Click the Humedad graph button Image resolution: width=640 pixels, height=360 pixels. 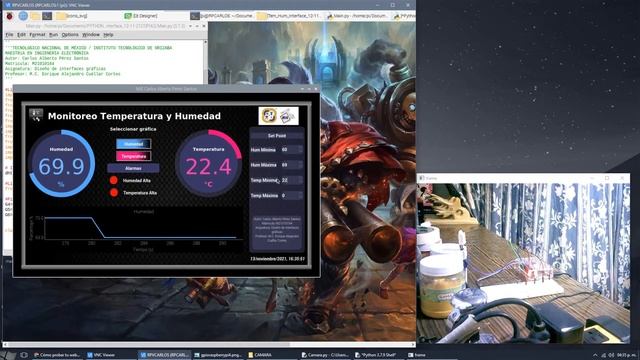point(133,144)
